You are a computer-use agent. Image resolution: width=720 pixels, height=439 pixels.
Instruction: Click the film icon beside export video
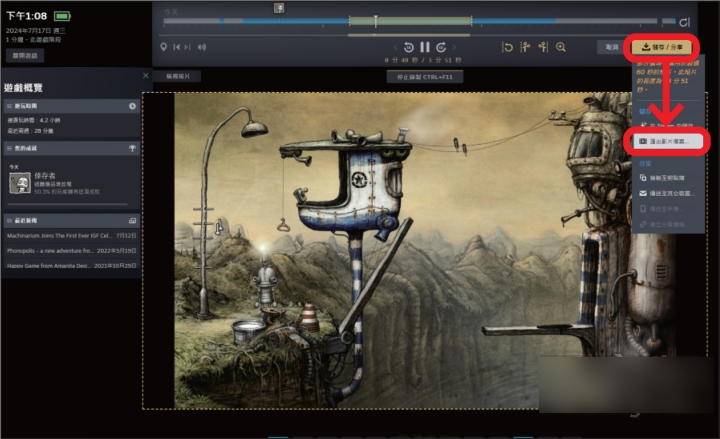click(x=643, y=141)
